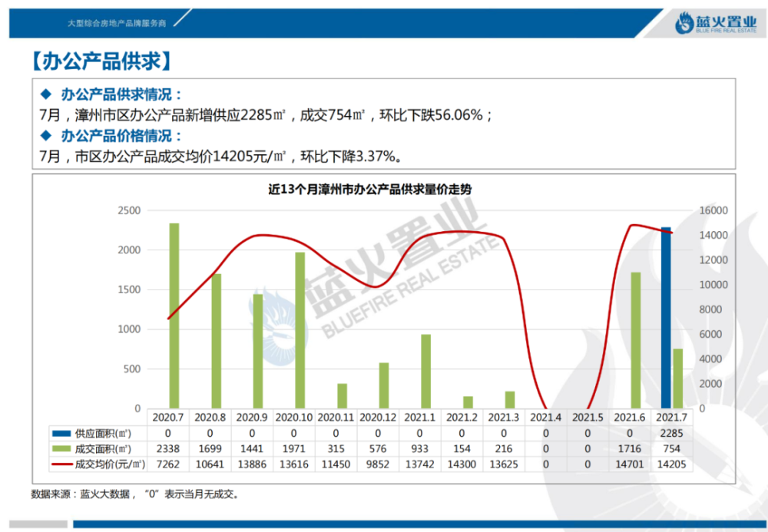The width and height of the screenshot is (768, 532).
Task: Select the 办公产品供求情况 subheading
Action: [121, 94]
